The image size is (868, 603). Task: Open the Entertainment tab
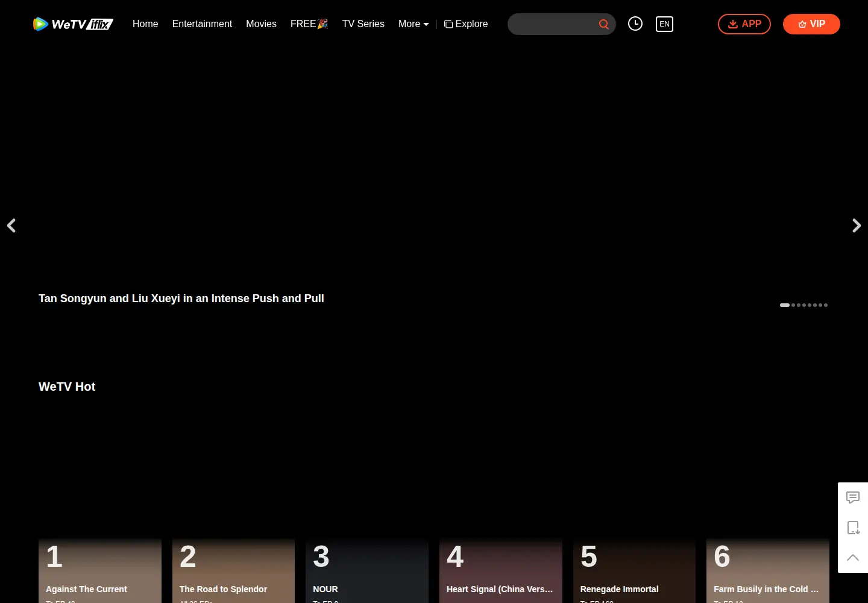pyautogui.click(x=202, y=24)
